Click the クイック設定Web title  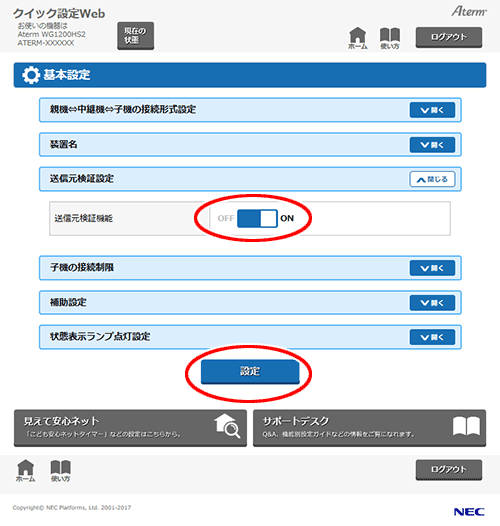59,13
